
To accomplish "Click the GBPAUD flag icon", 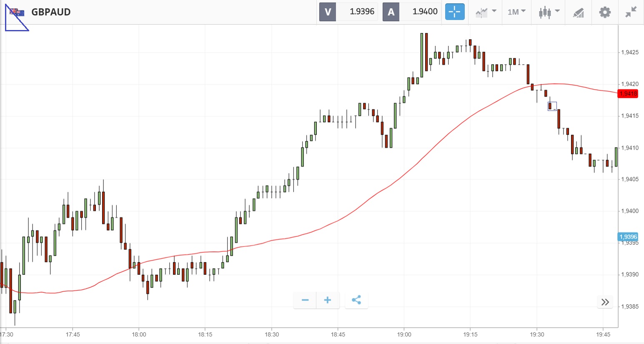I will click(x=17, y=12).
